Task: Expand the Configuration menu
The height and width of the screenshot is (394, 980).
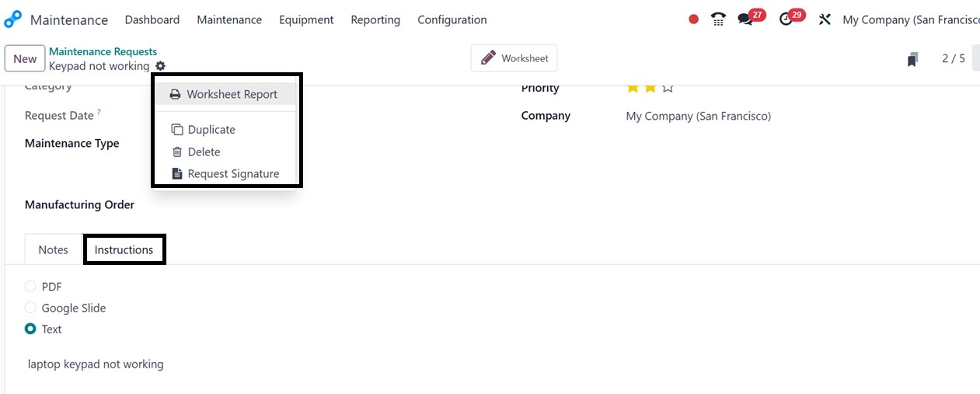Action: click(452, 19)
